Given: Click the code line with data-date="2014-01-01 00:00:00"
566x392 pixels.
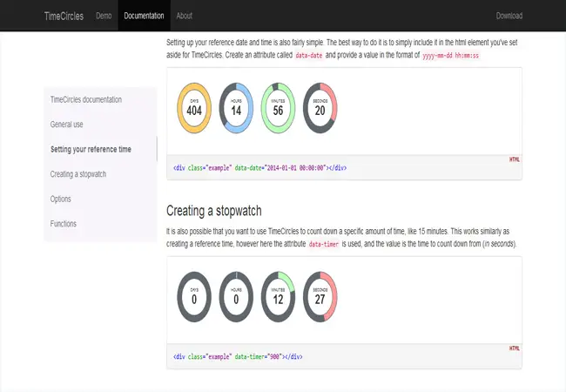Looking at the screenshot, I should 259,168.
